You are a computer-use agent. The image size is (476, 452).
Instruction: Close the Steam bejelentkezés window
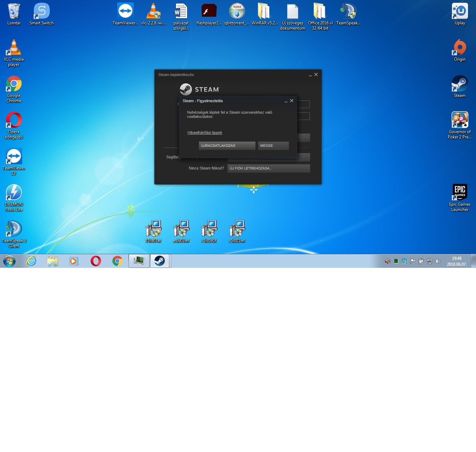pyautogui.click(x=316, y=75)
